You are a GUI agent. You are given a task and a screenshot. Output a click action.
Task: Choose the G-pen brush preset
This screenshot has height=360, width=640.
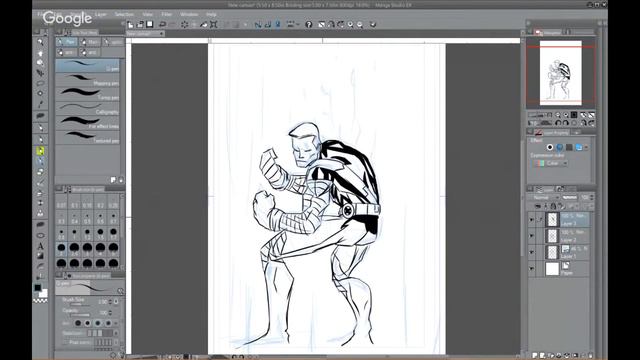pos(87,66)
